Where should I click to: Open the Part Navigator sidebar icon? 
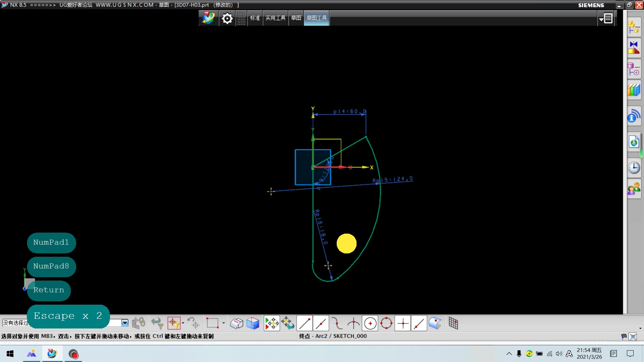pyautogui.click(x=634, y=69)
